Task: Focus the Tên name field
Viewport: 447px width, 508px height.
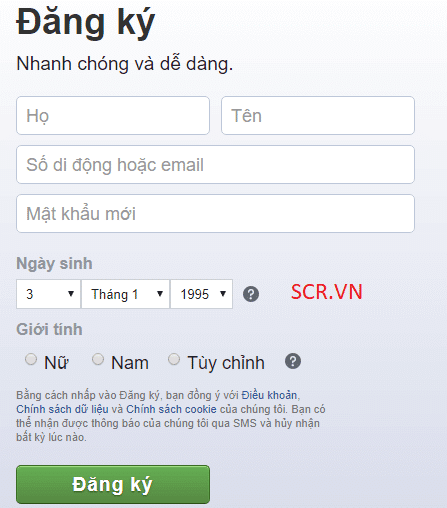Action: tap(318, 116)
